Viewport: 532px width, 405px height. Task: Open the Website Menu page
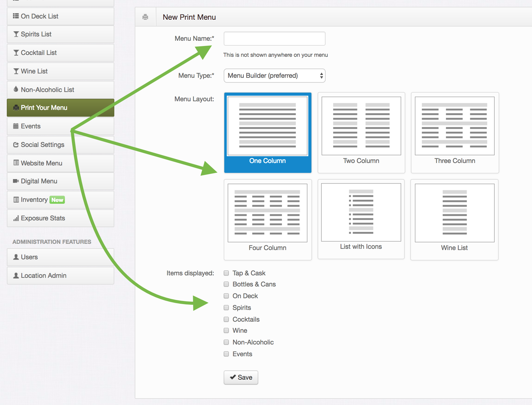click(x=61, y=163)
